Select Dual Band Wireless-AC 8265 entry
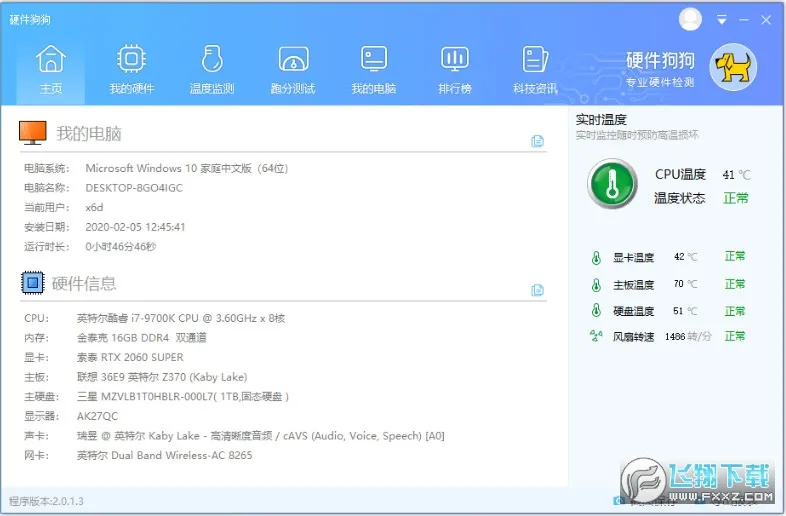Screen dimensions: 786x516 coord(164,455)
